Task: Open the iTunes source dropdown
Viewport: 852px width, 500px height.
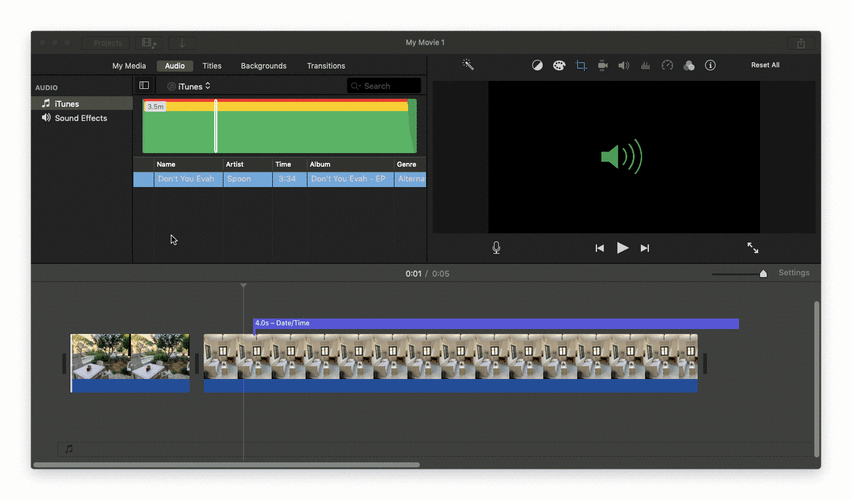Action: pos(189,86)
